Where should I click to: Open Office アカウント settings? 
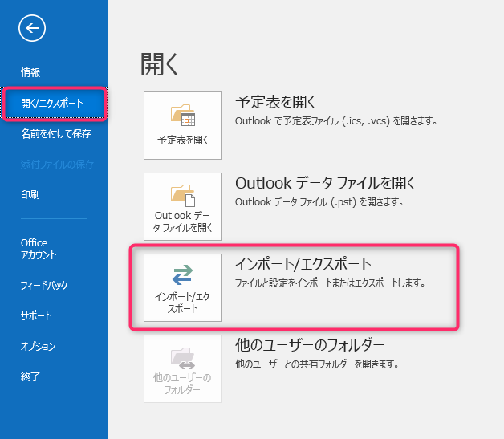click(x=39, y=249)
